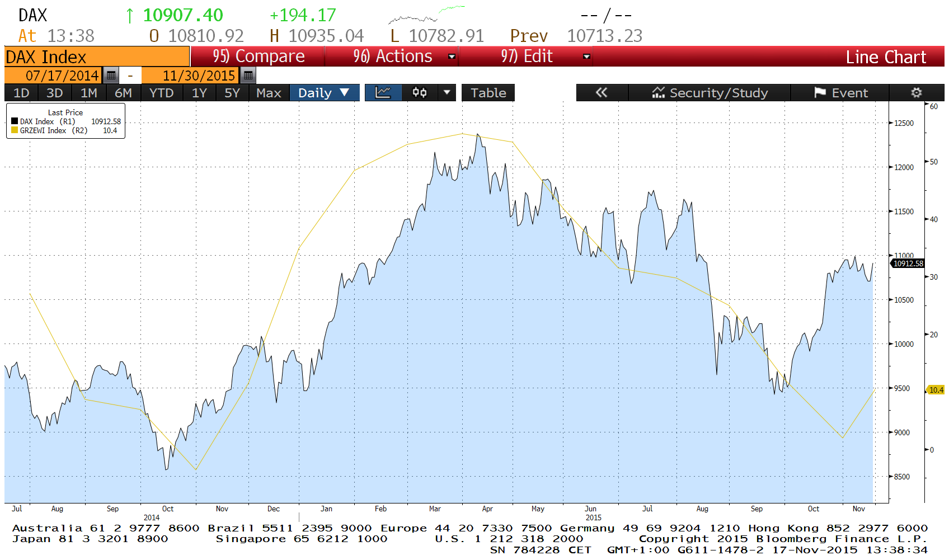Click the high value 10935.04
The height and width of the screenshot is (560, 949).
pyautogui.click(x=326, y=36)
